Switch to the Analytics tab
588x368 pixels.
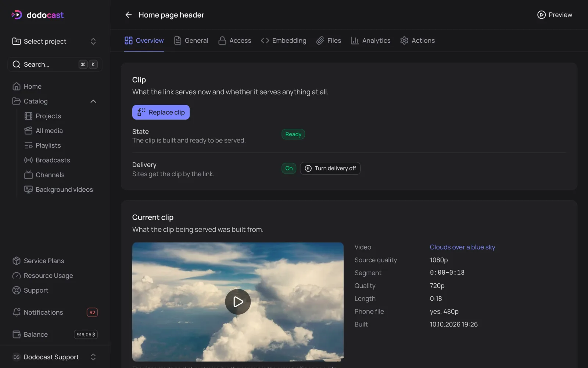click(x=371, y=40)
